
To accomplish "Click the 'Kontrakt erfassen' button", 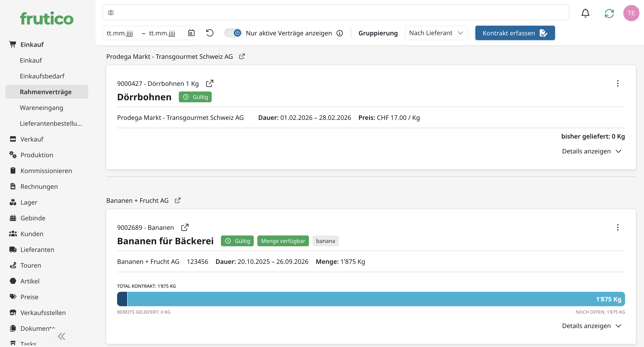I will tap(515, 33).
